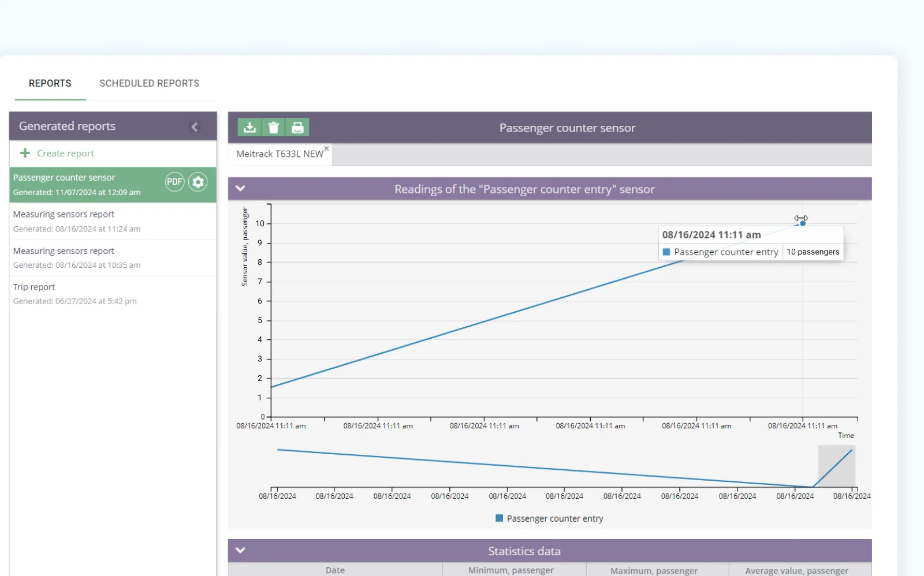The width and height of the screenshot is (924, 576).
Task: Click the Time axis label
Action: [846, 436]
